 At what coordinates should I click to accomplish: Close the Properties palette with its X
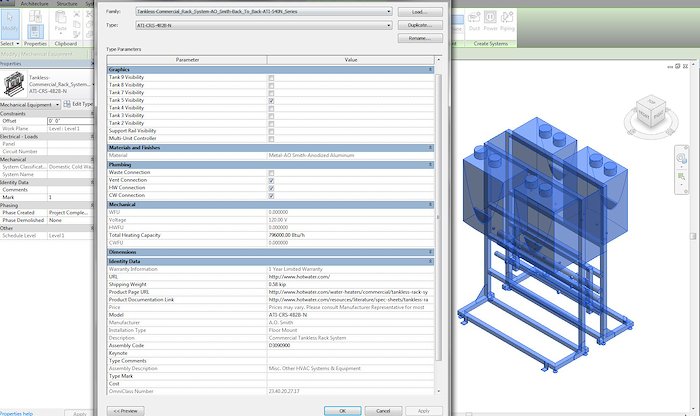92,64
